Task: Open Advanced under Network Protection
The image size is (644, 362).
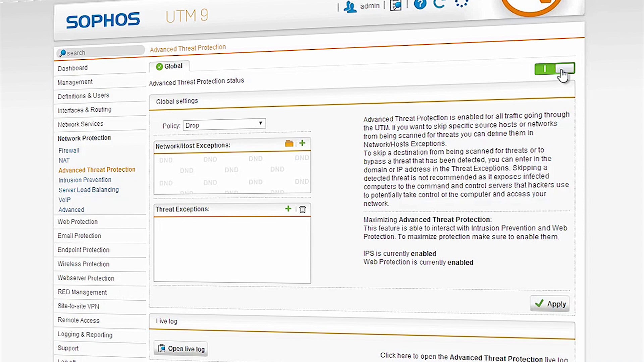Action: (x=71, y=210)
